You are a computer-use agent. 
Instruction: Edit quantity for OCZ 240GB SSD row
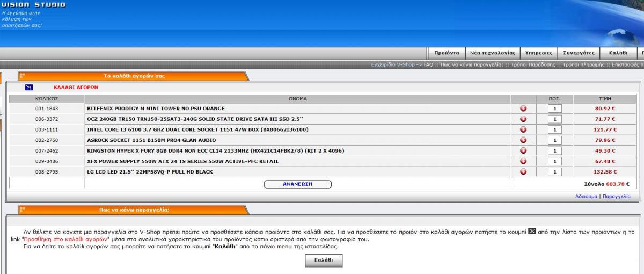click(x=554, y=119)
